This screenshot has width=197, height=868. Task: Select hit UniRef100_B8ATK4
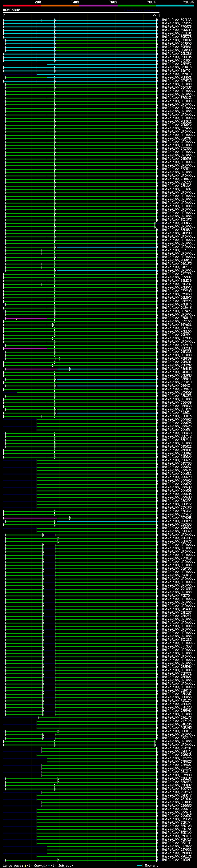point(177,71)
